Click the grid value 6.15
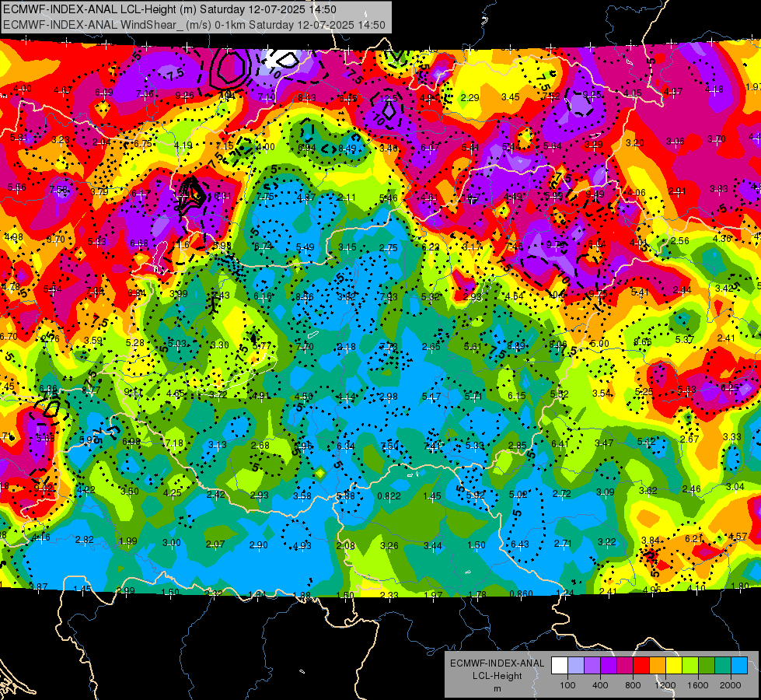761x700 pixels. [517, 396]
